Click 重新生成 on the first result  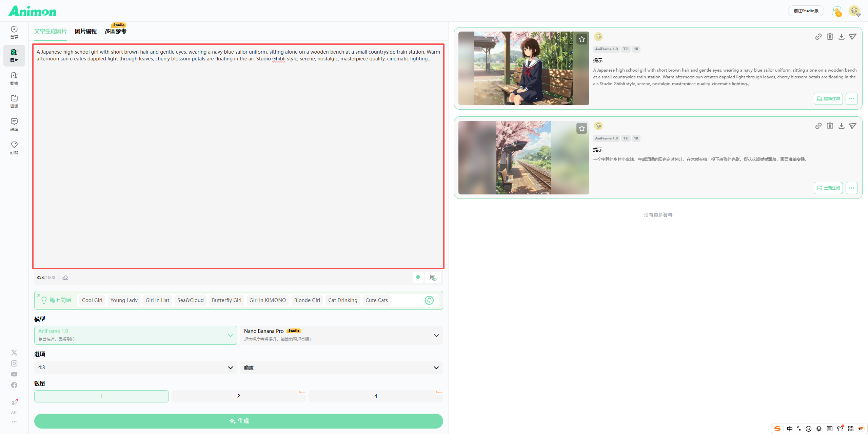(828, 99)
